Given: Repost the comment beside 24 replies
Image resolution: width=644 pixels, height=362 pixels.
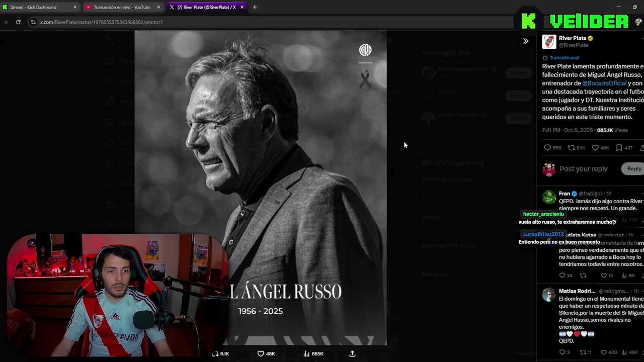Looking at the screenshot, I should tap(583, 276).
